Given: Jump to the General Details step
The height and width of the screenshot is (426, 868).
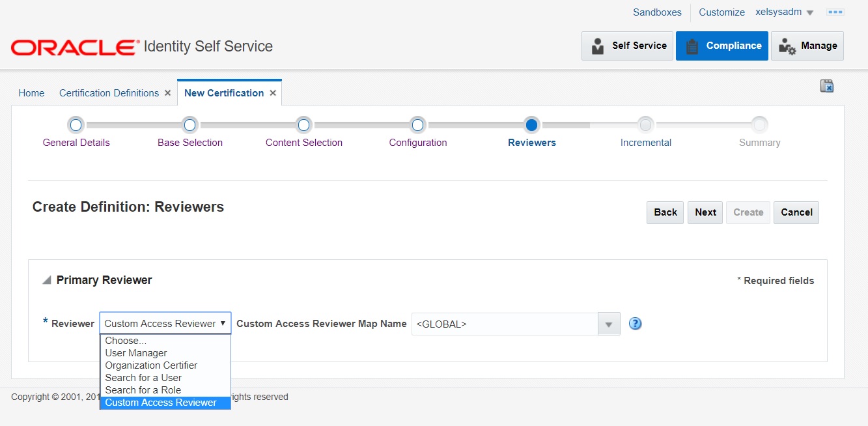Looking at the screenshot, I should [76, 125].
